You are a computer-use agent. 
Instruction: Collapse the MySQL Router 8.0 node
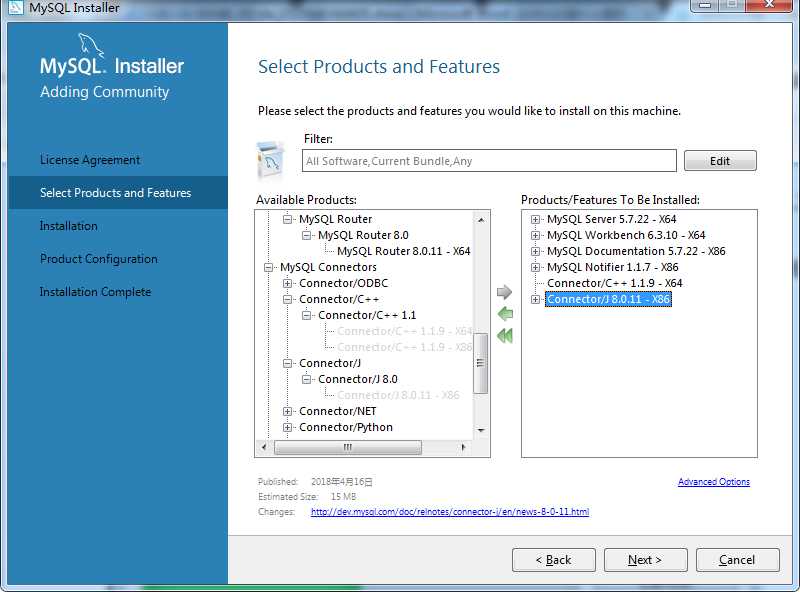pos(306,235)
